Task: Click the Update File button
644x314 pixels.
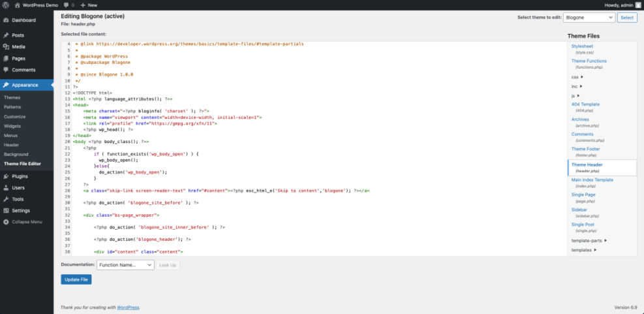Action: [76, 279]
